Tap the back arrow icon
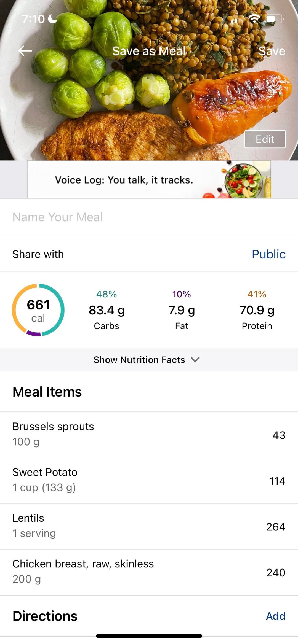Image resolution: width=298 pixels, height=644 pixels. pos(25,51)
